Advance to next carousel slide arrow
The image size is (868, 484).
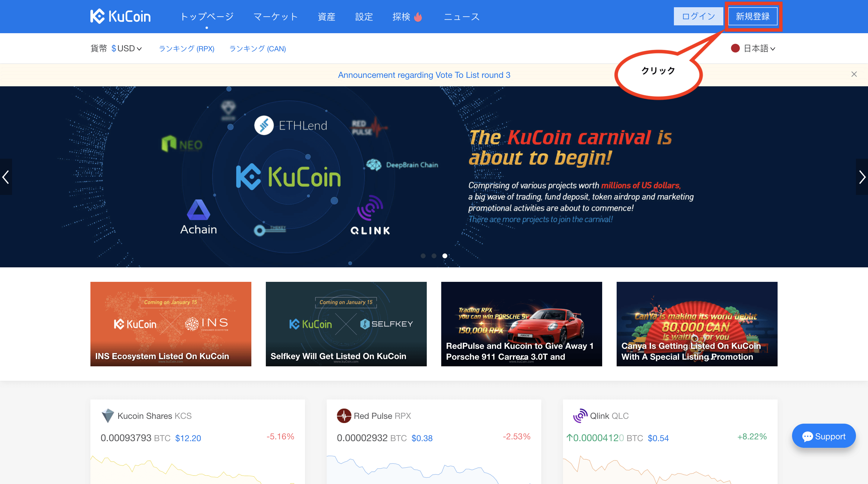(x=862, y=177)
